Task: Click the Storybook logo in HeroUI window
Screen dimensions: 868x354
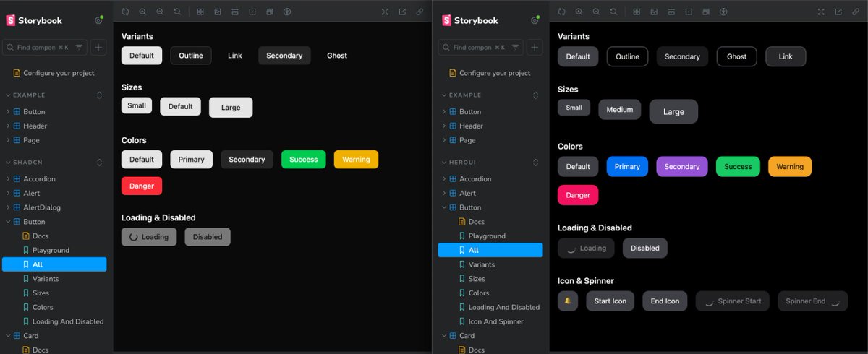Action: click(470, 21)
